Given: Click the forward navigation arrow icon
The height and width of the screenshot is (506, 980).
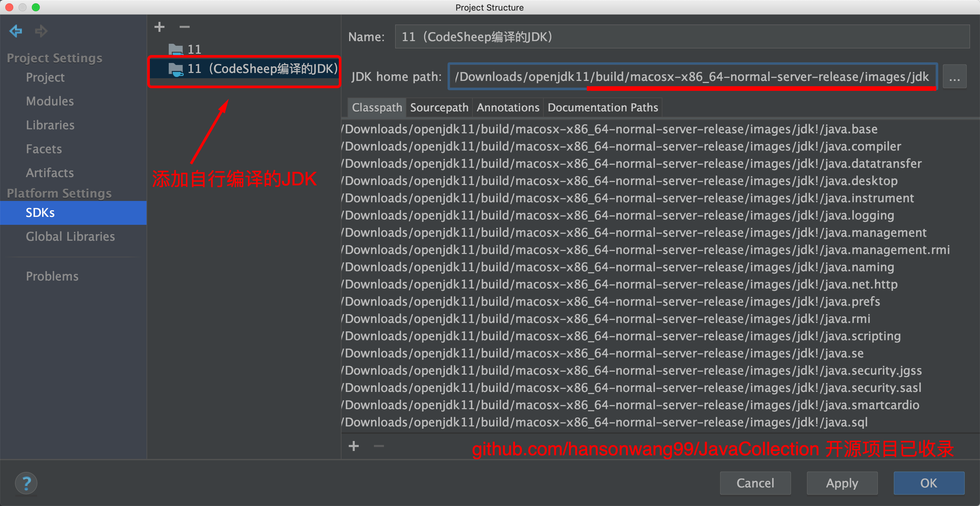Looking at the screenshot, I should coord(41,31).
